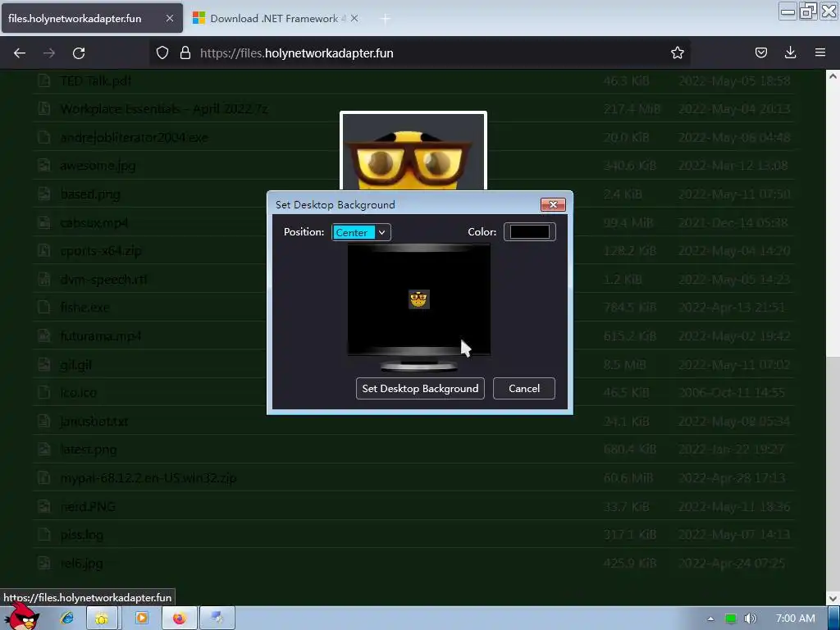Viewport: 840px width, 630px height.
Task: Close the files.holynetworkadapter.fun tab
Action: [170, 18]
